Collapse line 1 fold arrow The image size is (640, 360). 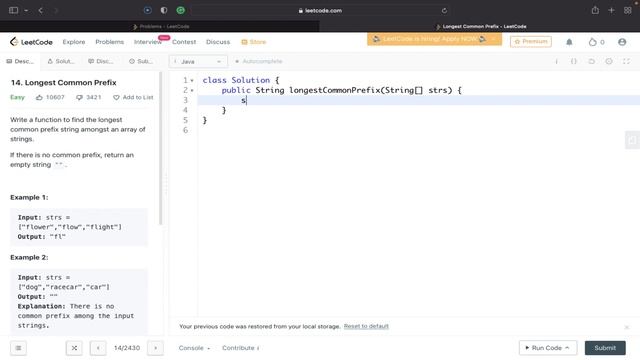(192, 80)
